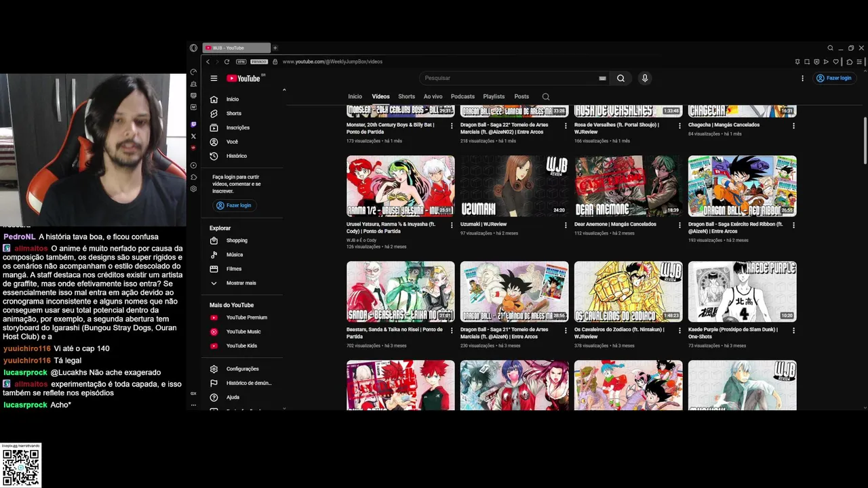This screenshot has width=868, height=488.
Task: Open the X (Twitter) icon in Opera sidebar
Action: coord(193,136)
